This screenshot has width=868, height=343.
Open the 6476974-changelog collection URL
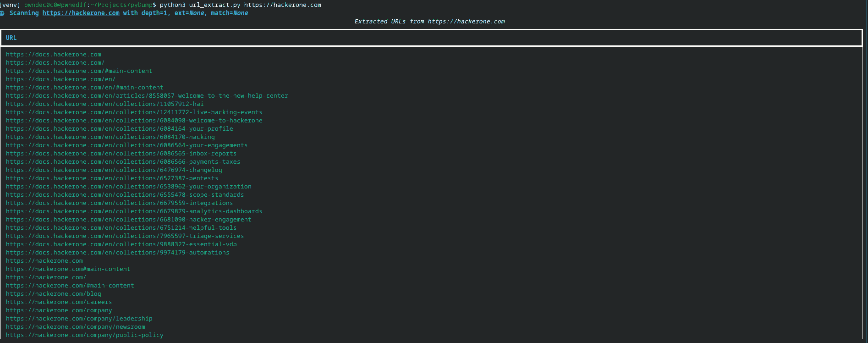tap(114, 170)
